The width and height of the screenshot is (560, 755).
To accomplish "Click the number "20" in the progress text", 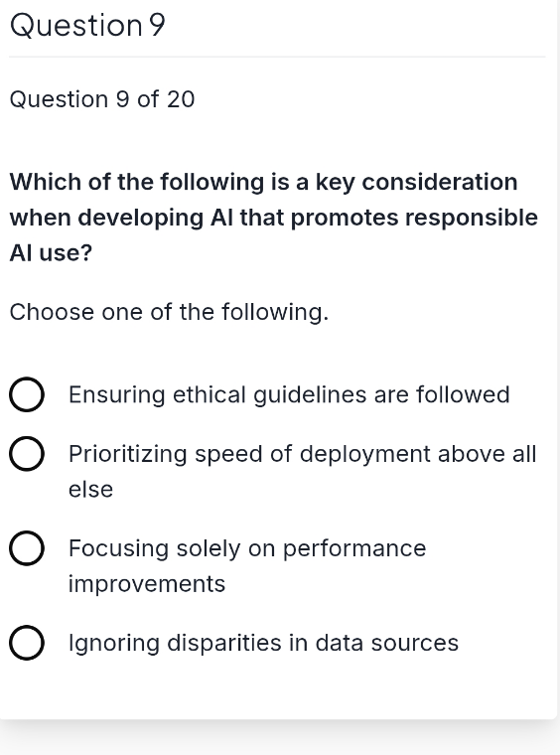I will click(x=181, y=99).
